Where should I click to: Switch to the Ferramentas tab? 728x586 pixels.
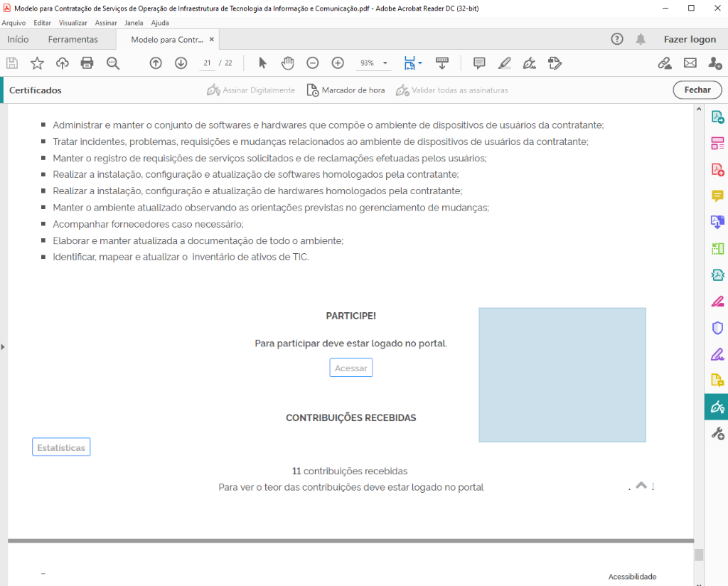point(73,39)
